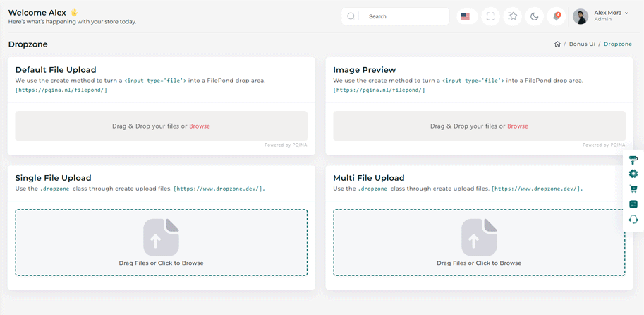Screen dimensions: 644x315
Task: Click the green document icon in side panel
Action: pyautogui.click(x=633, y=204)
